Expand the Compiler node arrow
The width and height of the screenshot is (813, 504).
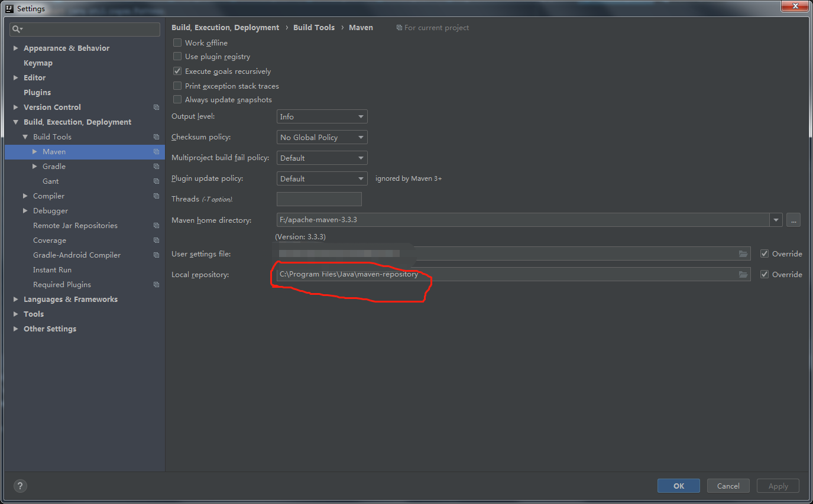25,196
